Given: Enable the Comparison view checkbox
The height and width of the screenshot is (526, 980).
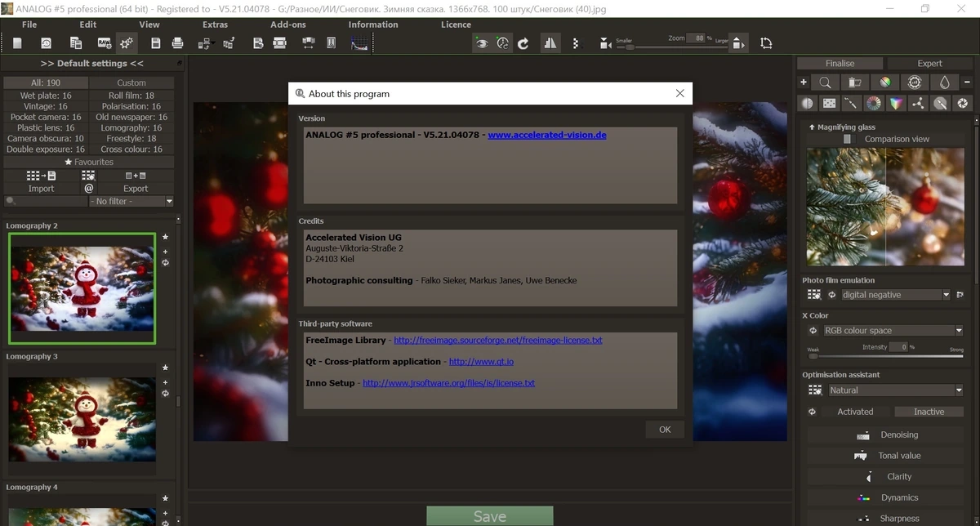Looking at the screenshot, I should 847,139.
